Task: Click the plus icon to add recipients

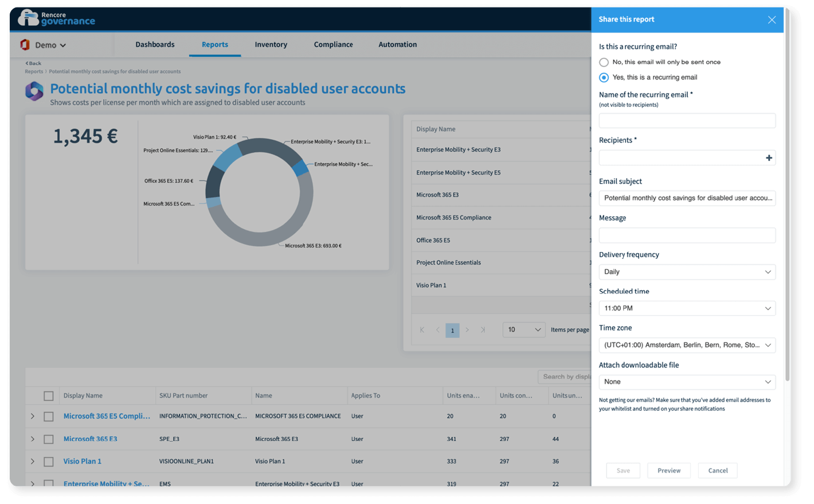Action: [769, 158]
